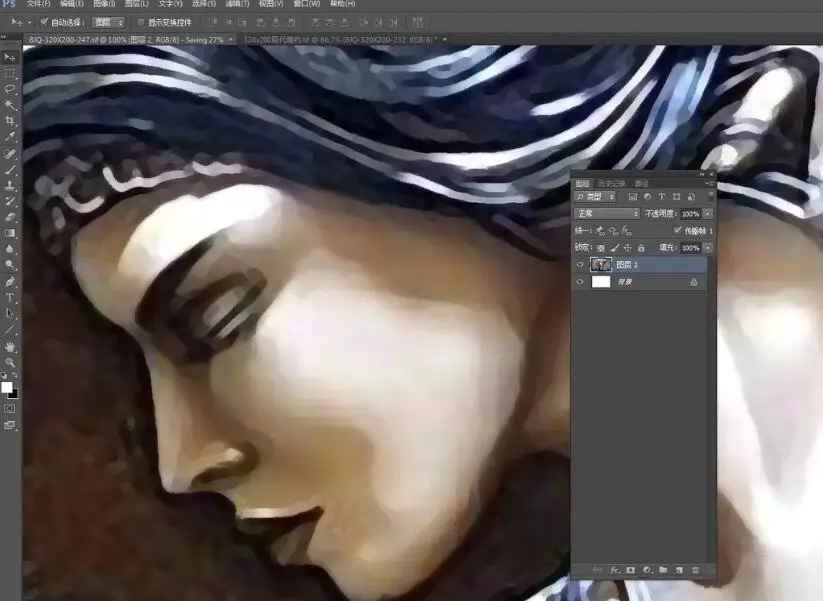Open the 视图(V) menu
Screen dimensions: 823x601
pos(271,4)
